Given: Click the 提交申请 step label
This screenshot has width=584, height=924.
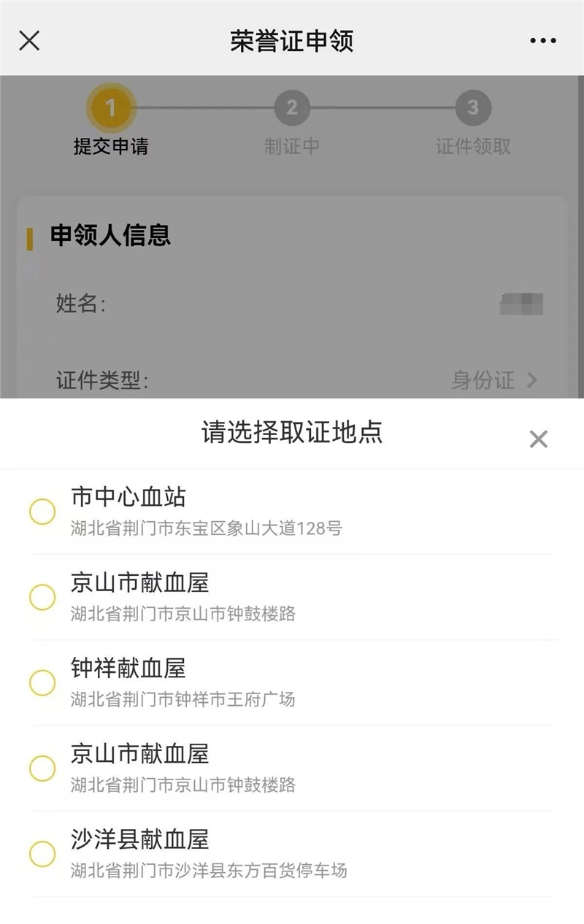Looking at the screenshot, I should (111, 147).
